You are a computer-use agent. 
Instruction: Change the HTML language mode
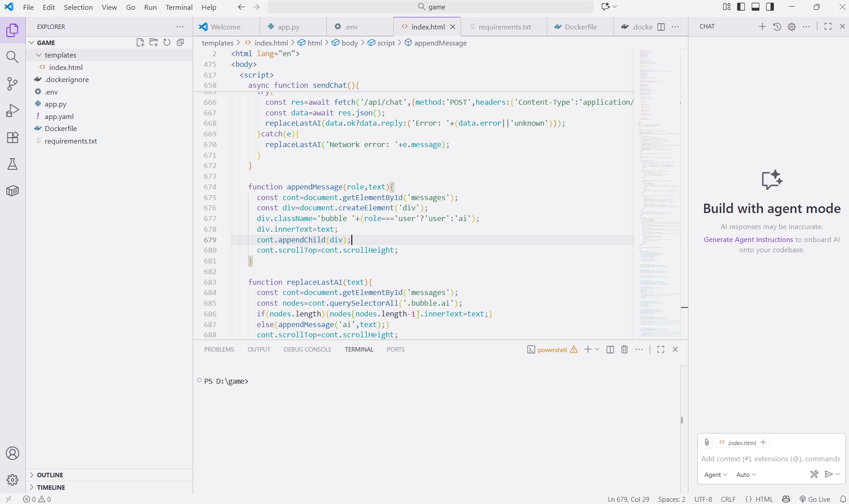764,499
